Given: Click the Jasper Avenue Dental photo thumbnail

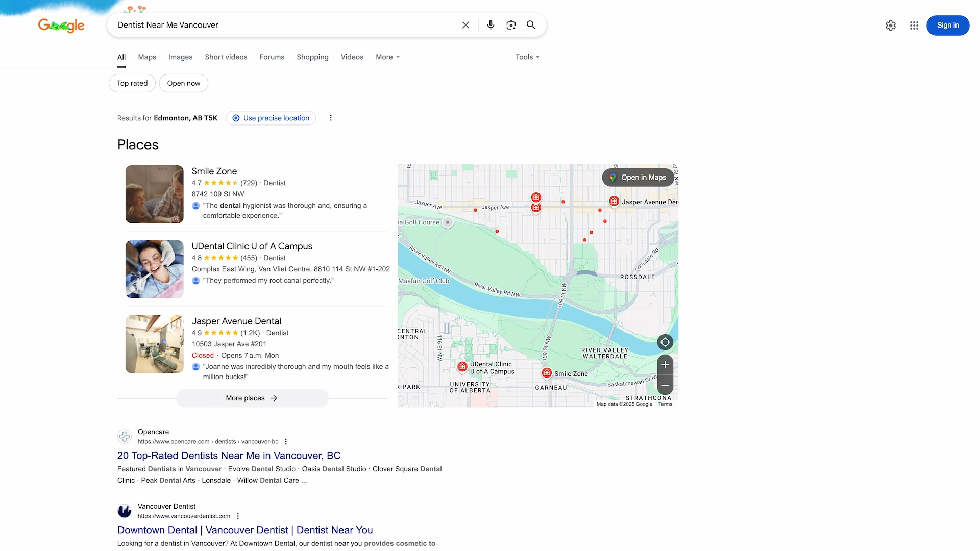Looking at the screenshot, I should [155, 344].
